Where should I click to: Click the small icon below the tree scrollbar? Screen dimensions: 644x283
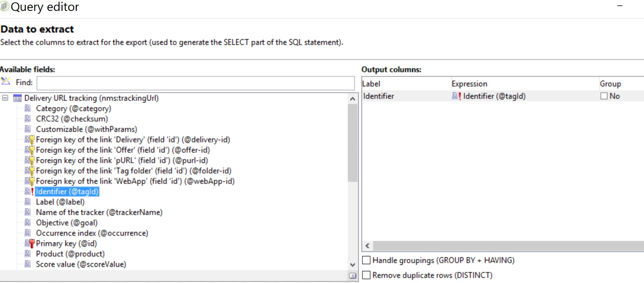[353, 276]
